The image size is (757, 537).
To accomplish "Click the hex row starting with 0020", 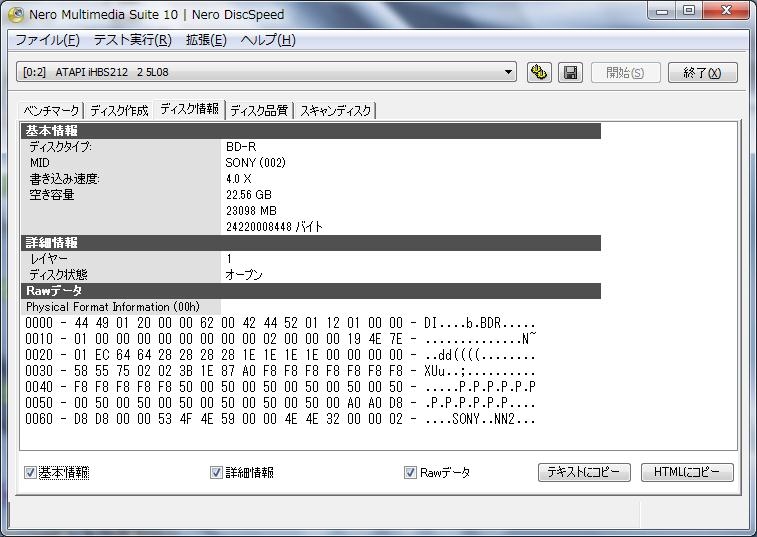I will [x=280, y=355].
